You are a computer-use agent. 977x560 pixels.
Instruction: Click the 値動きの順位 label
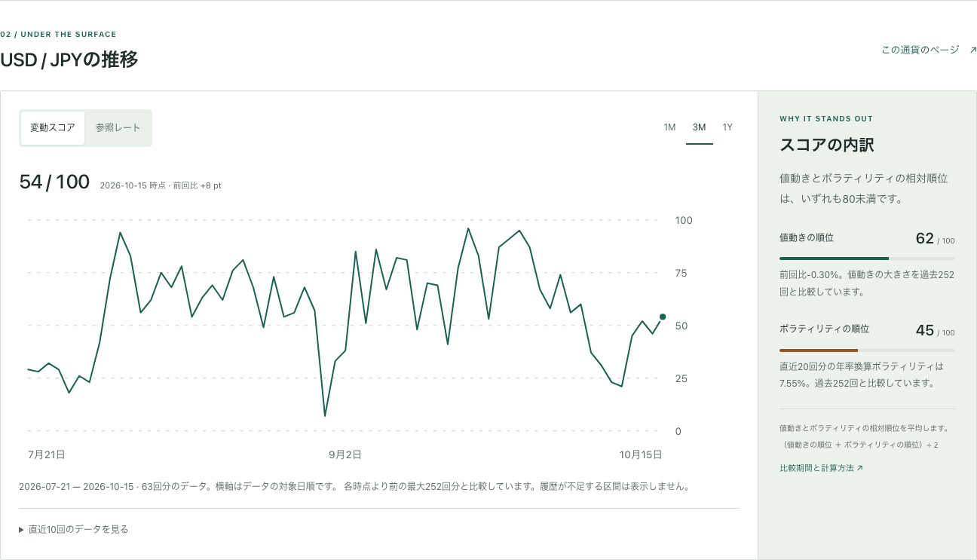pos(807,237)
